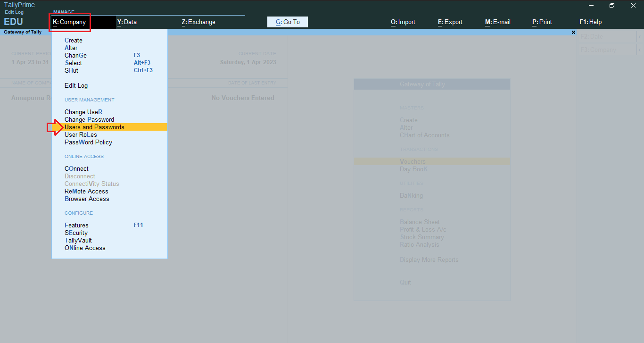Click F3: Company sidebar button
The image size is (644, 343).
pos(607,50)
